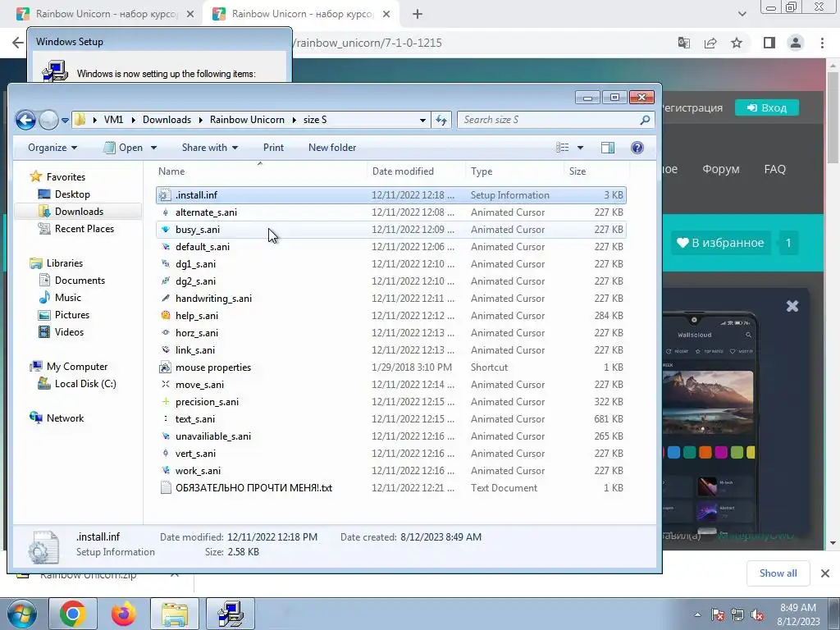Click the volume tray icon
The width and height of the screenshot is (840, 630).
[x=757, y=615]
